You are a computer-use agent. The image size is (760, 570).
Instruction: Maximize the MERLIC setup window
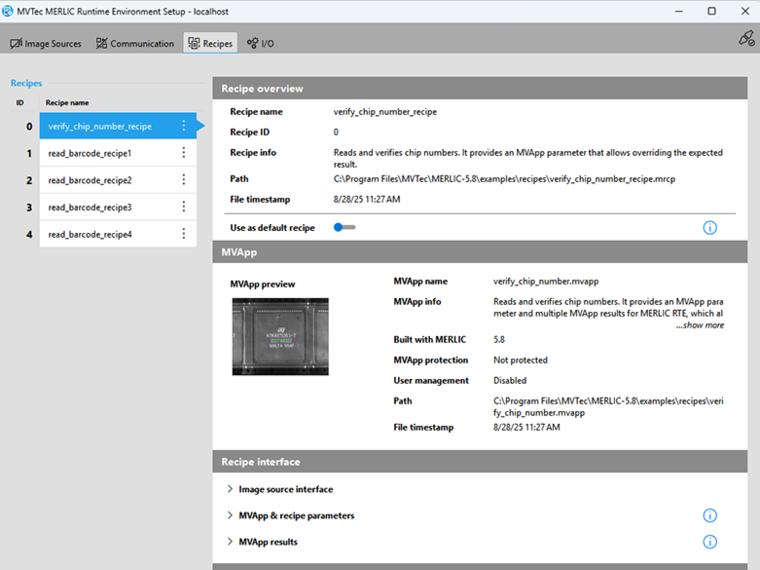712,11
